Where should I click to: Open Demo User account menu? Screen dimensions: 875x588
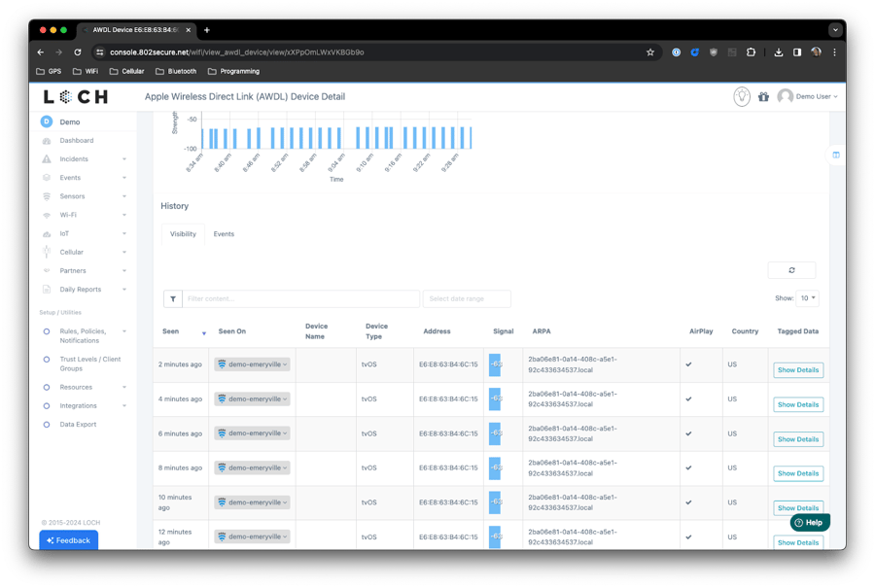point(808,96)
